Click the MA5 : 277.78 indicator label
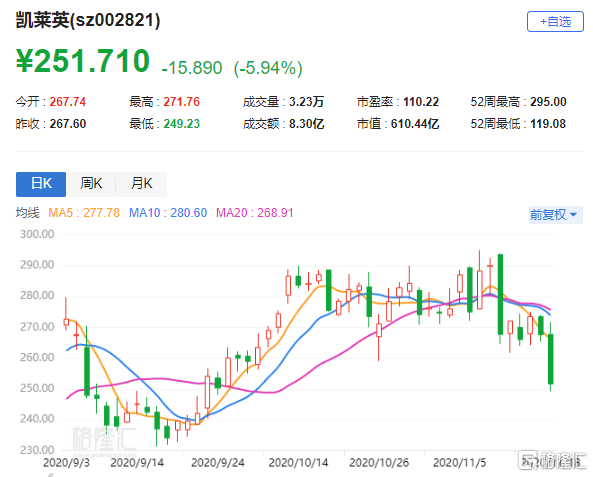The height and width of the screenshot is (477, 593). 84,213
